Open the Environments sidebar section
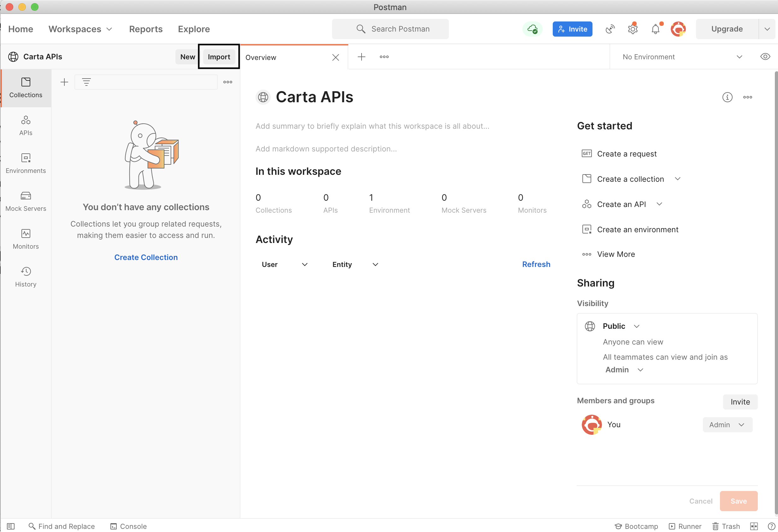Viewport: 778px width, 532px height. point(26,163)
